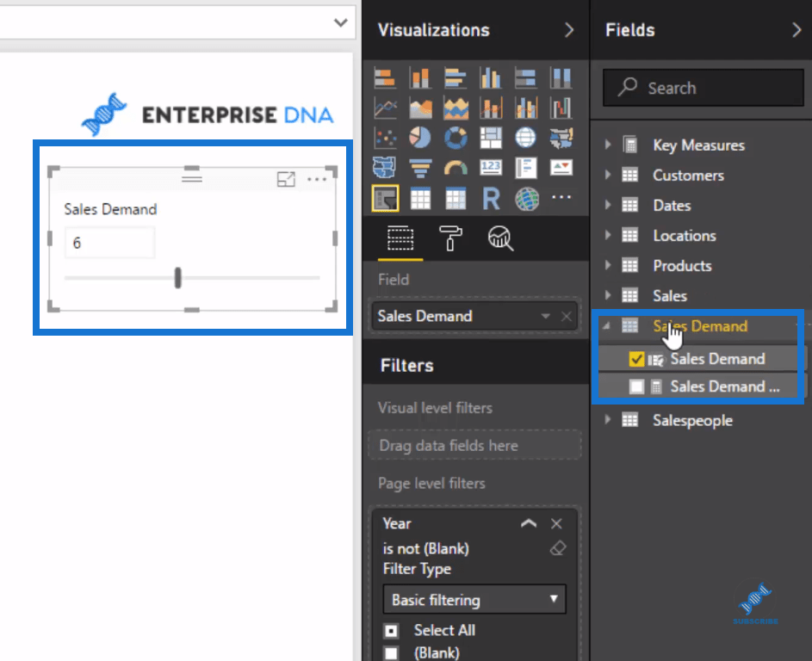This screenshot has width=812, height=661.
Task: Clear the Year filter with eraser
Action: coord(558,547)
